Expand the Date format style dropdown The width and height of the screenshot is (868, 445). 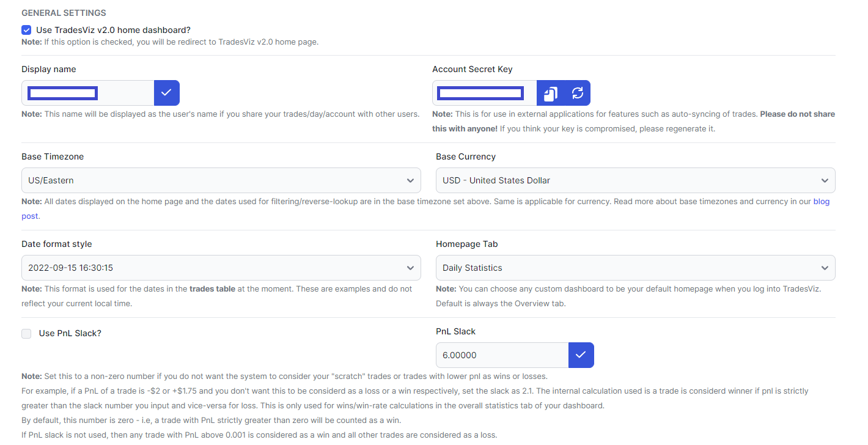pyautogui.click(x=221, y=268)
